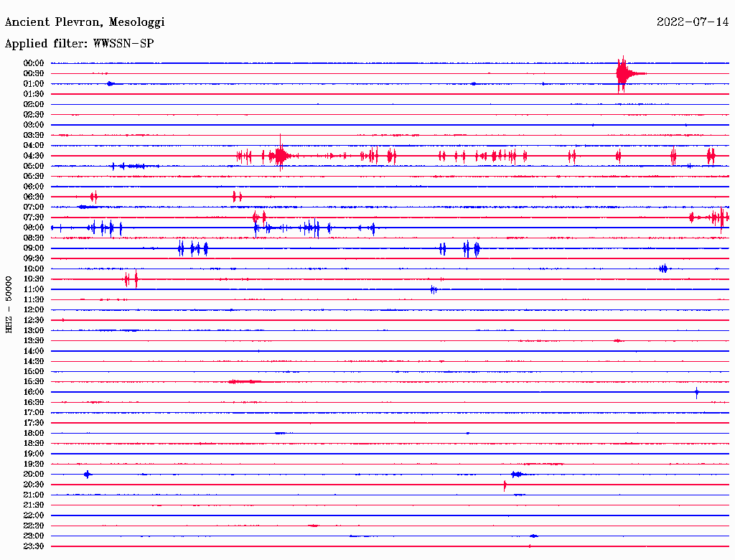The image size is (735, 560).
Task: Click the blue spike cluster on 11:00 trace
Action: pos(434,290)
